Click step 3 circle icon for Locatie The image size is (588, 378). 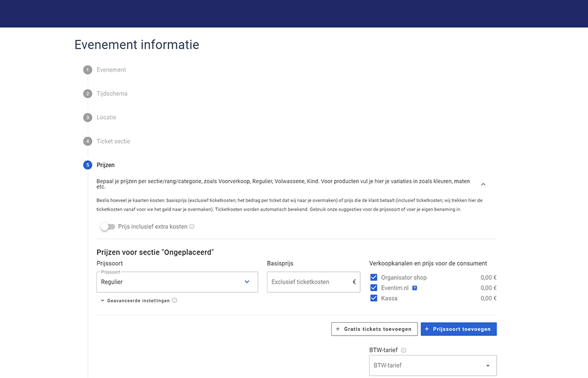pos(87,118)
